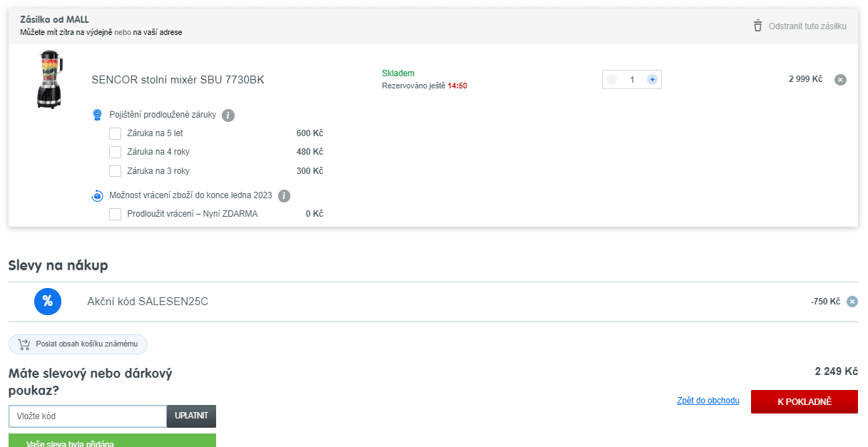Click the Slevy na nákup heading
Image resolution: width=868 pixels, height=447 pixels.
pos(58,266)
